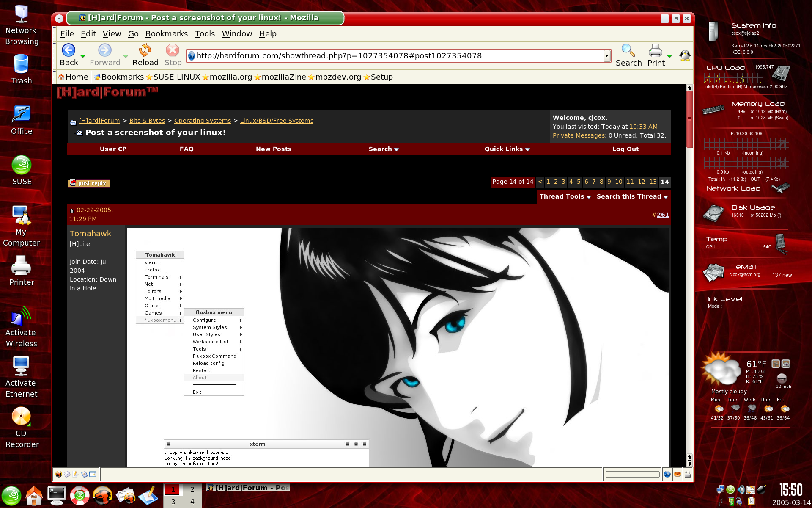This screenshot has height=508, width=812.
Task: Click the Tux penguin throbber icon
Action: [x=685, y=55]
